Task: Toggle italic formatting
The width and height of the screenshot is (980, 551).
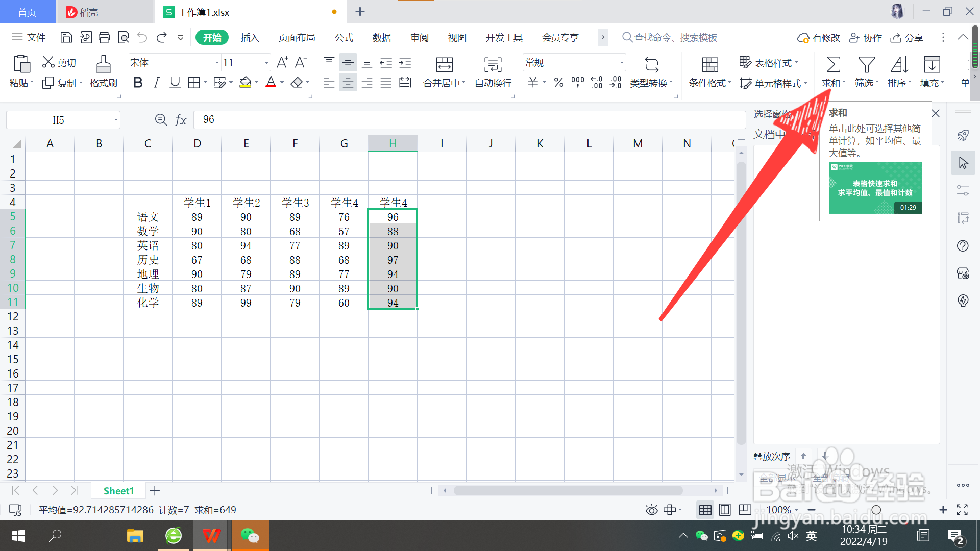Action: point(156,82)
